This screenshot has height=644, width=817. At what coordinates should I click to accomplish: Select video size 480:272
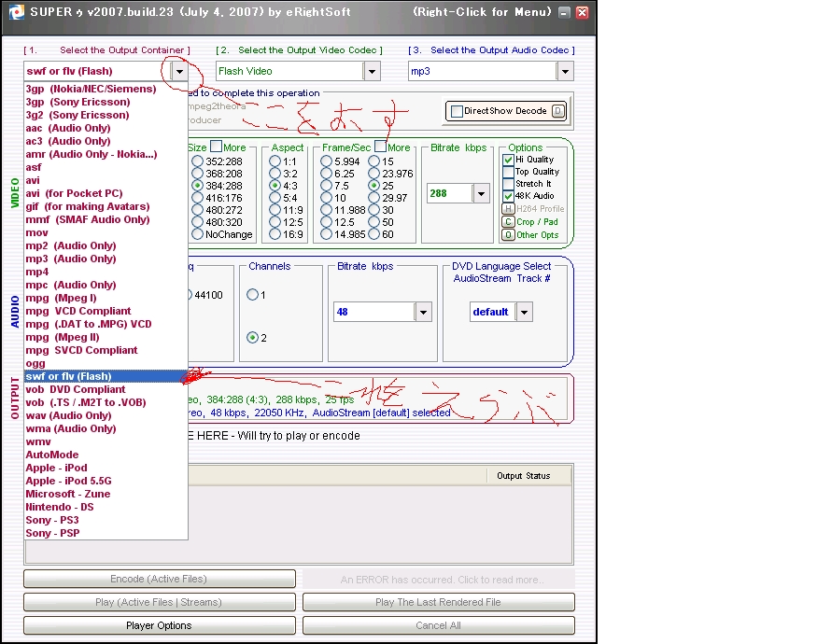point(197,210)
